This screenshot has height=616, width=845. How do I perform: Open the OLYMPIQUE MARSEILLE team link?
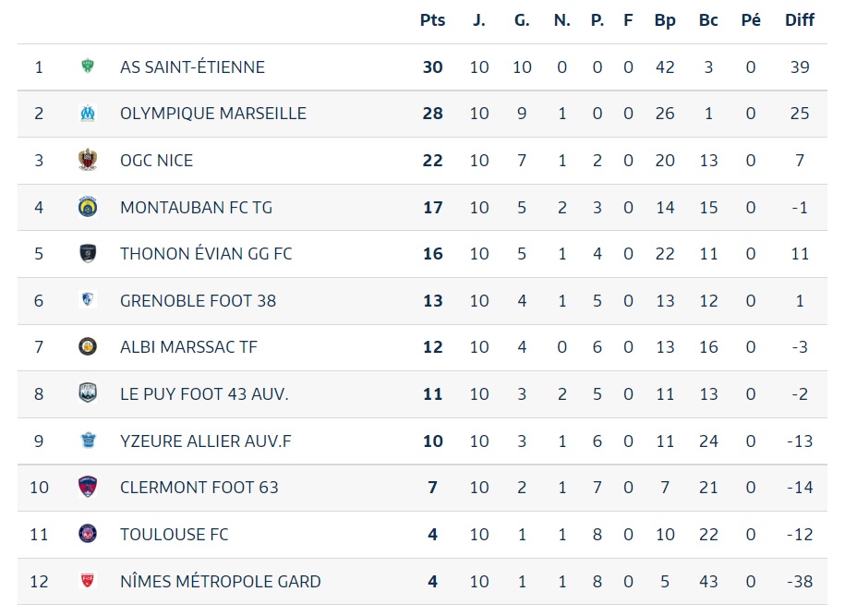point(212,114)
